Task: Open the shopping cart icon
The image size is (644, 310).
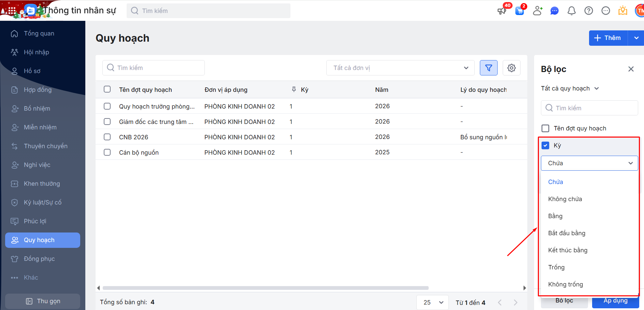Action: pos(519,11)
